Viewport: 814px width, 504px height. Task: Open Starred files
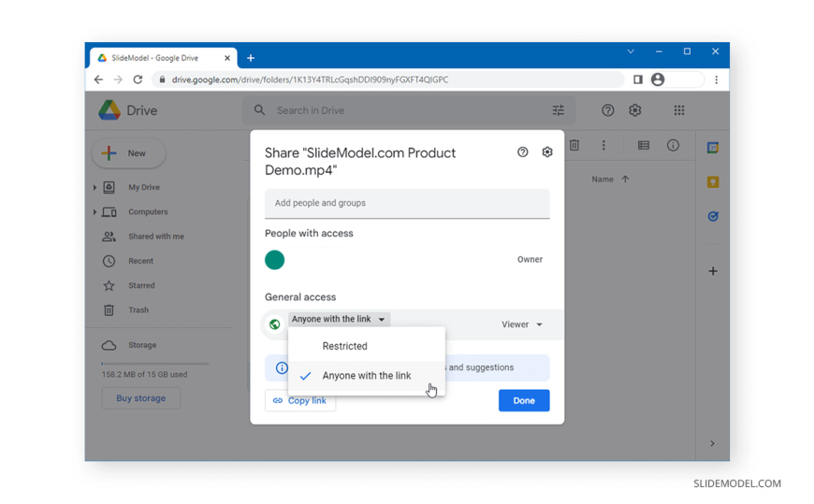141,285
